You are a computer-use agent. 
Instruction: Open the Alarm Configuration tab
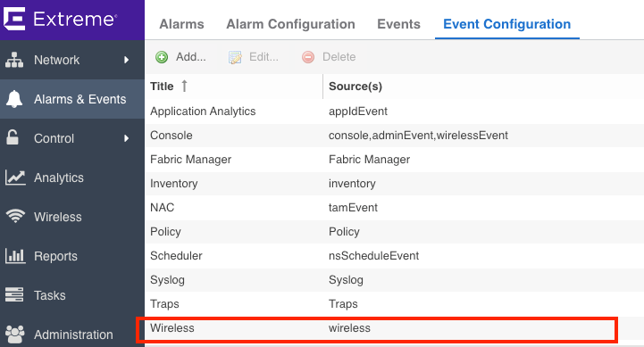pyautogui.click(x=291, y=24)
